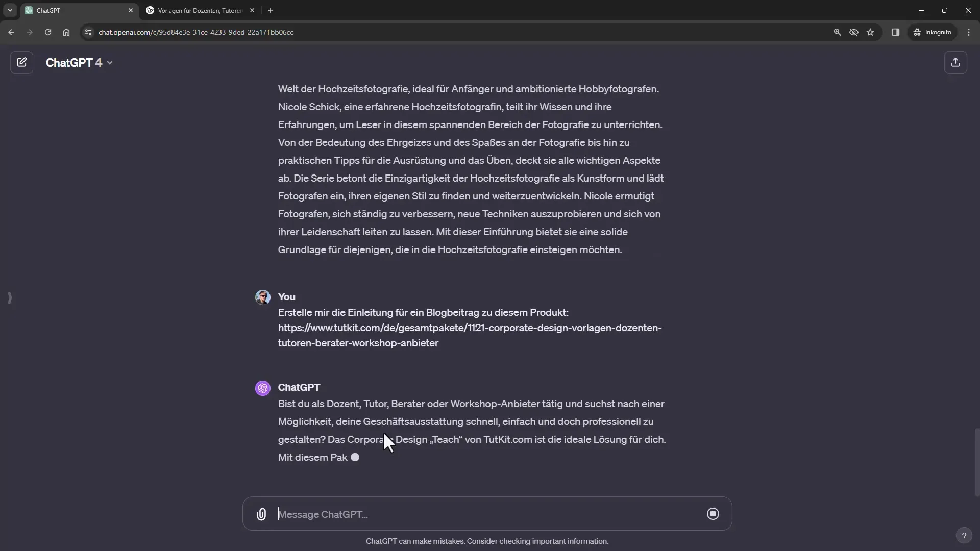Click the user profile avatar next to You
Viewport: 980px width, 551px height.
click(x=263, y=297)
